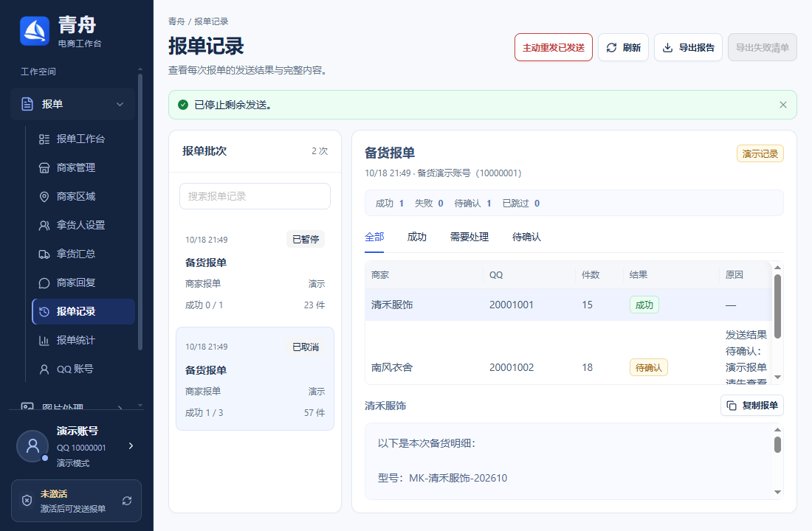This screenshot has width=812, height=531.
Task: Click the 商家区域 location pin icon
Action: (x=44, y=197)
